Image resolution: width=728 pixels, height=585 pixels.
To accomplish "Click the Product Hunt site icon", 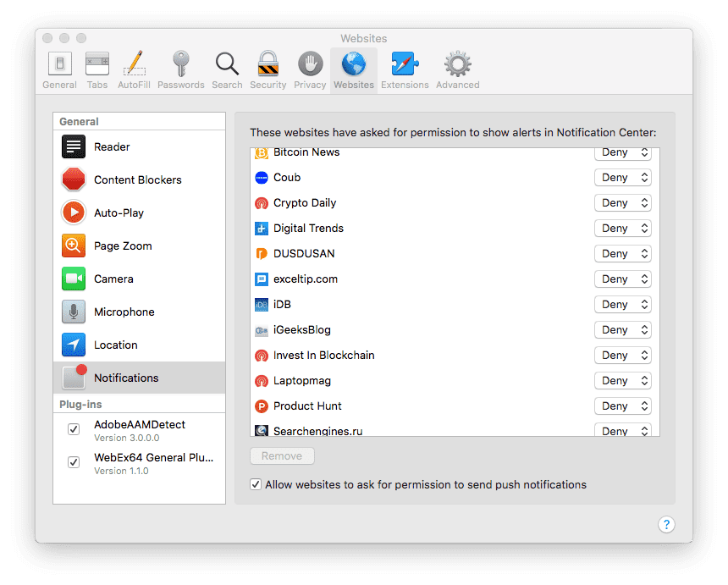I will click(x=262, y=406).
